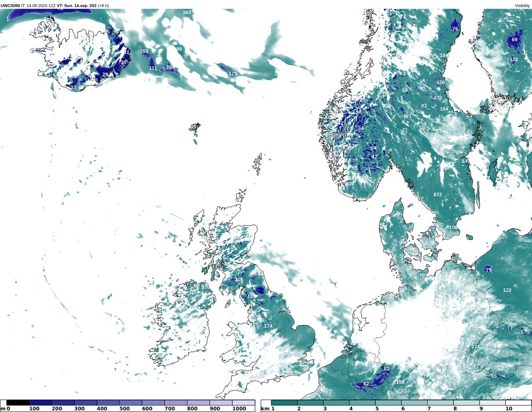Viewport: 532px width, 412px height.
Task: Select the 9–10 km near-white legend band
Action: pyautogui.click(x=493, y=402)
